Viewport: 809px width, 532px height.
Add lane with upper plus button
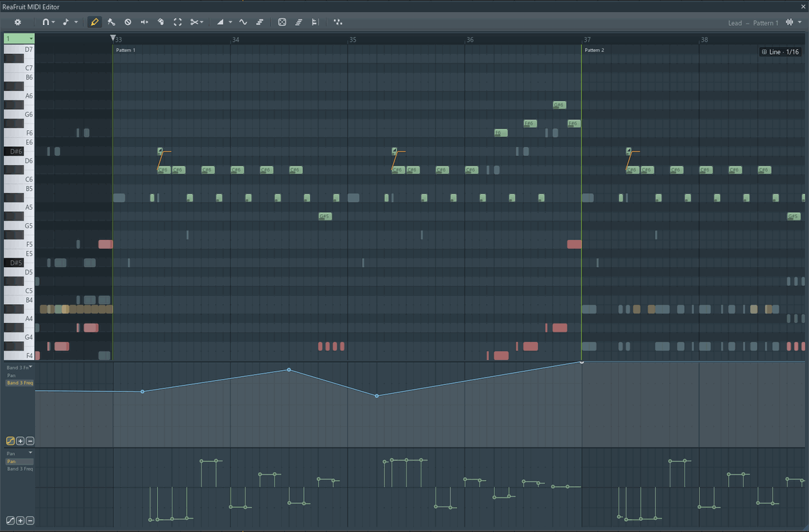(20, 441)
